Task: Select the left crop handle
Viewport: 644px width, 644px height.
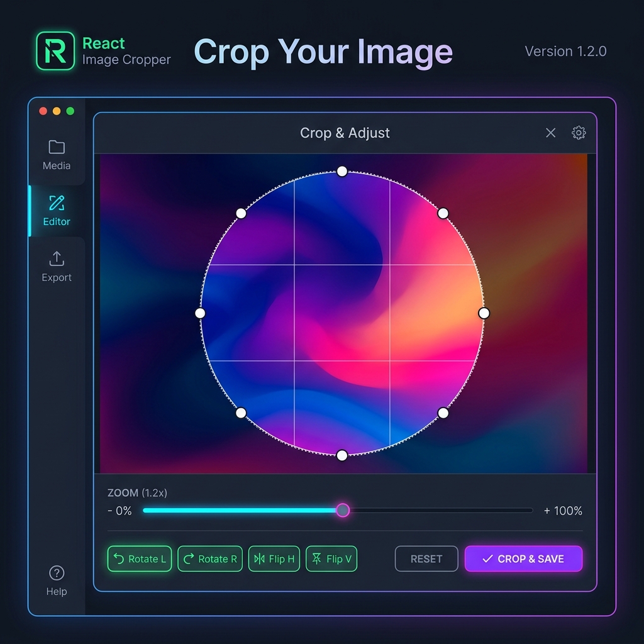Action: tap(200, 313)
